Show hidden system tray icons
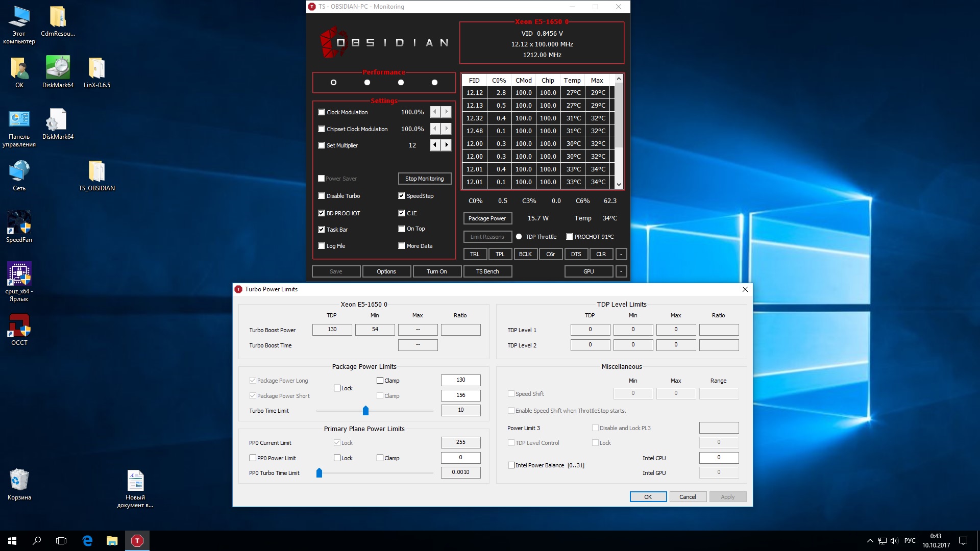980x551 pixels. coord(870,541)
